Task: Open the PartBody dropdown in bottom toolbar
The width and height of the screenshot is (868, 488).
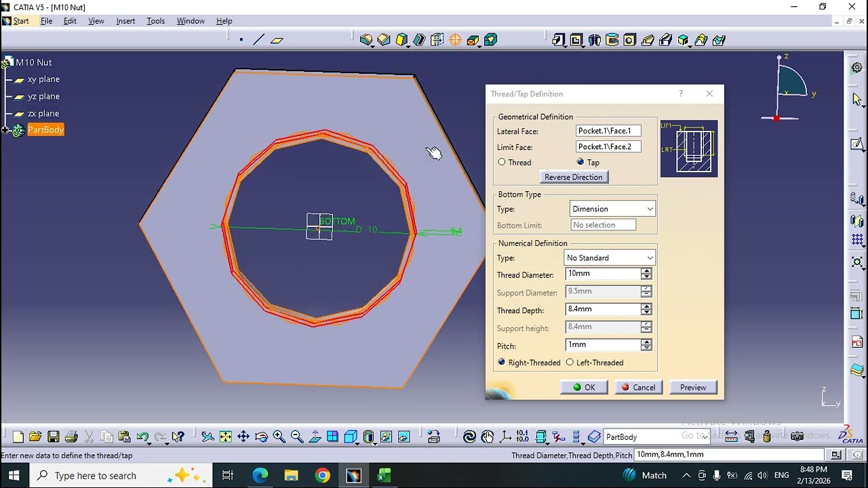Action: [x=656, y=437]
